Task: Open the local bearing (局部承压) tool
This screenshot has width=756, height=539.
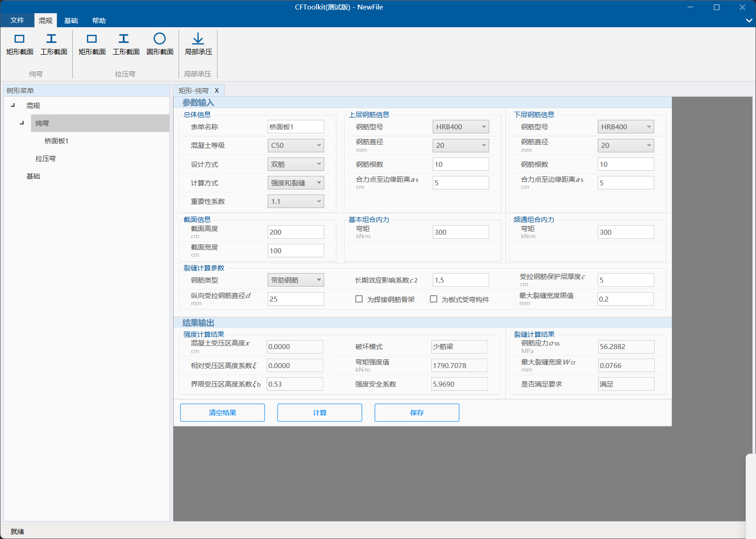Action: coord(198,44)
